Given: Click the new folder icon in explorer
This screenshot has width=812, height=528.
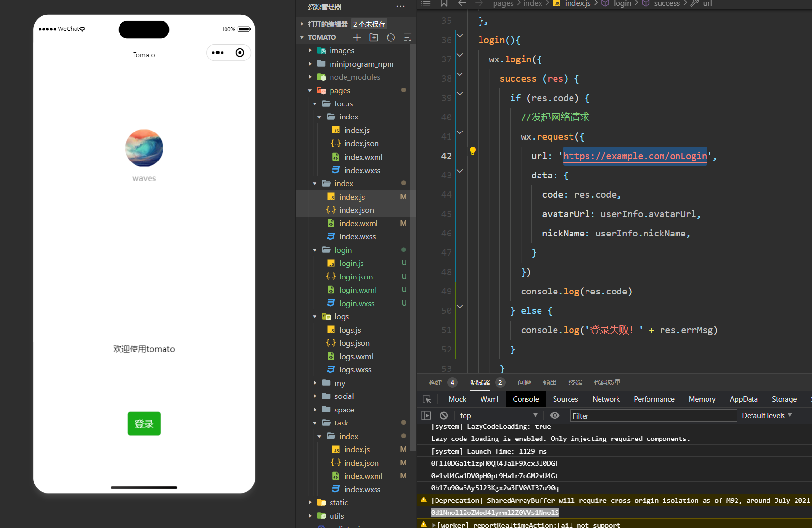Looking at the screenshot, I should coord(374,37).
